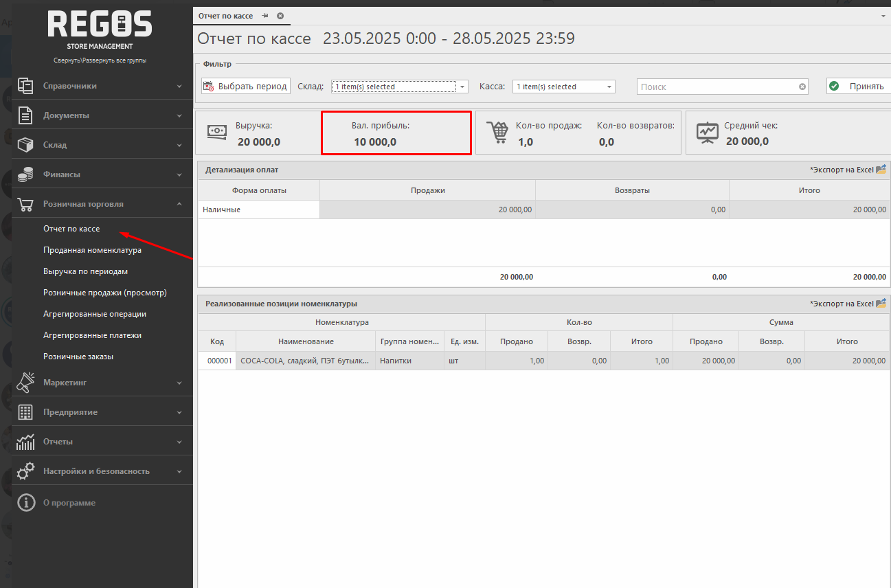This screenshot has width=891, height=588.
Task: Click the Настройки и безопасность gears icon
Action: point(26,471)
